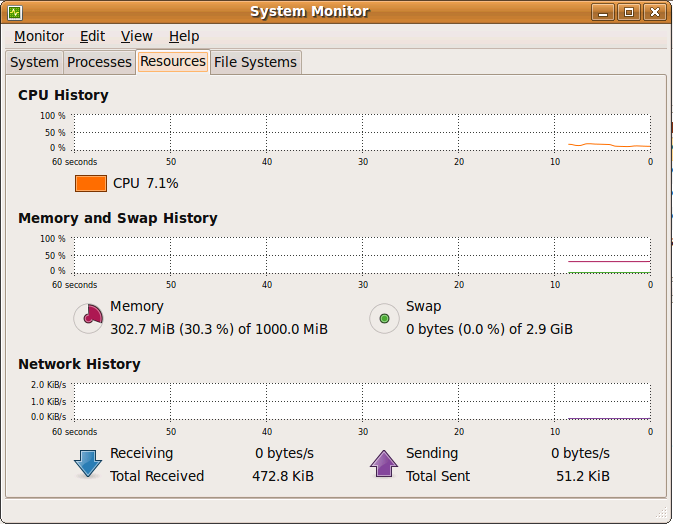Click the green Swap pie icon

coord(384,318)
